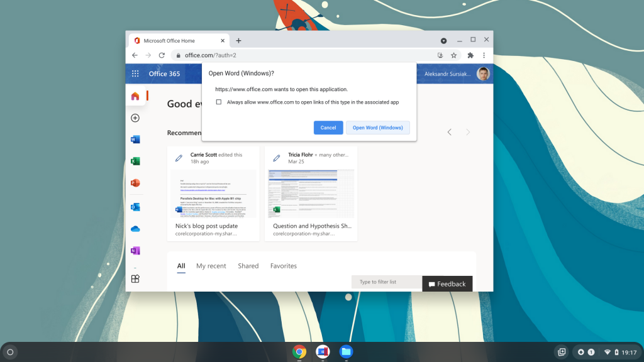Show all apps icon in sidebar
Screen dimensions: 644x362
click(x=135, y=278)
